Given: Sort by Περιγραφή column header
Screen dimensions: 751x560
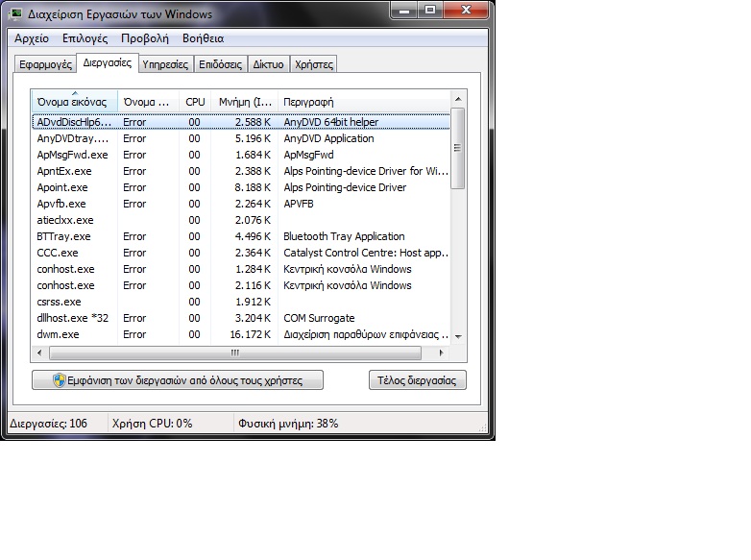Looking at the screenshot, I should click(364, 102).
